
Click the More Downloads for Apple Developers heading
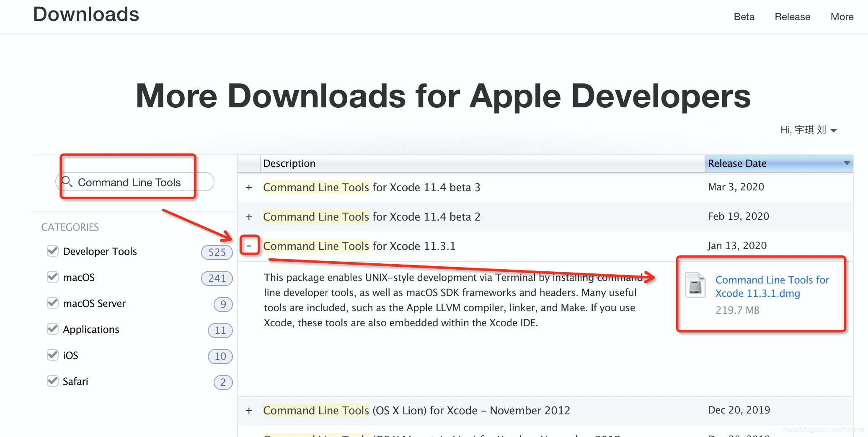click(443, 96)
